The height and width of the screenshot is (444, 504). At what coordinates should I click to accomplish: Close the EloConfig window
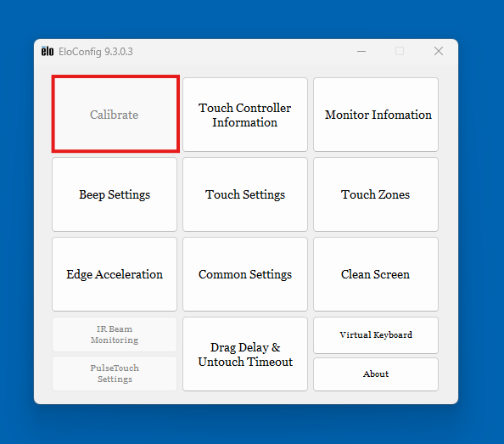pyautogui.click(x=439, y=51)
